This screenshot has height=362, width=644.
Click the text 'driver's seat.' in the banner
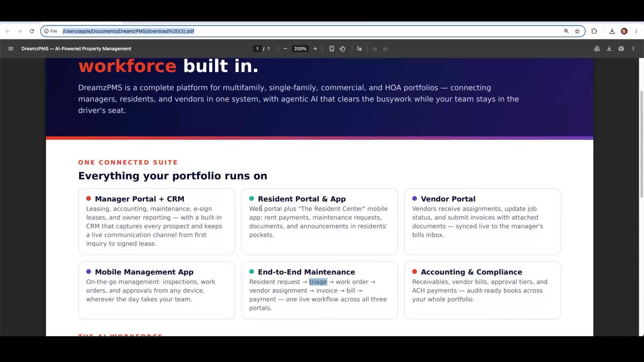coord(102,110)
